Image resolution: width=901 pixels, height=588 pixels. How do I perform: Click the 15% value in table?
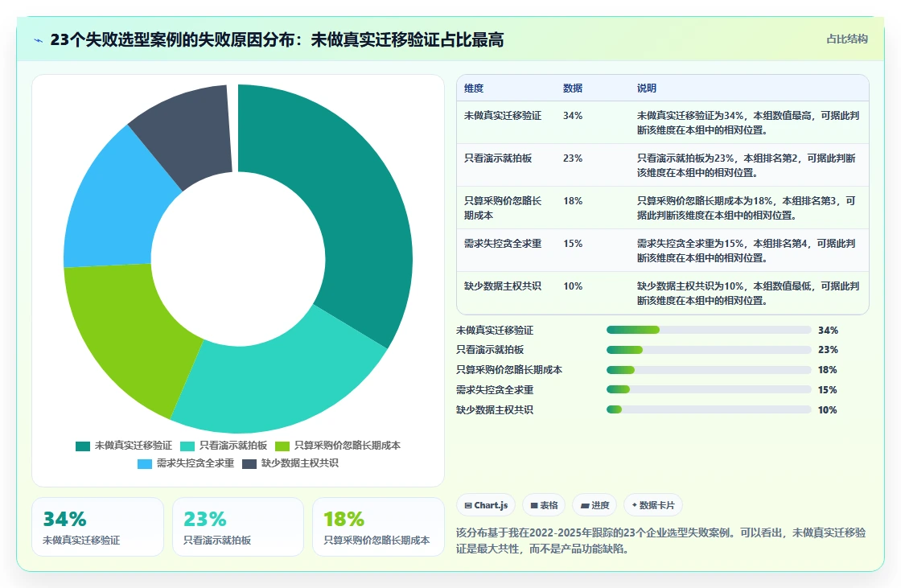pos(573,243)
